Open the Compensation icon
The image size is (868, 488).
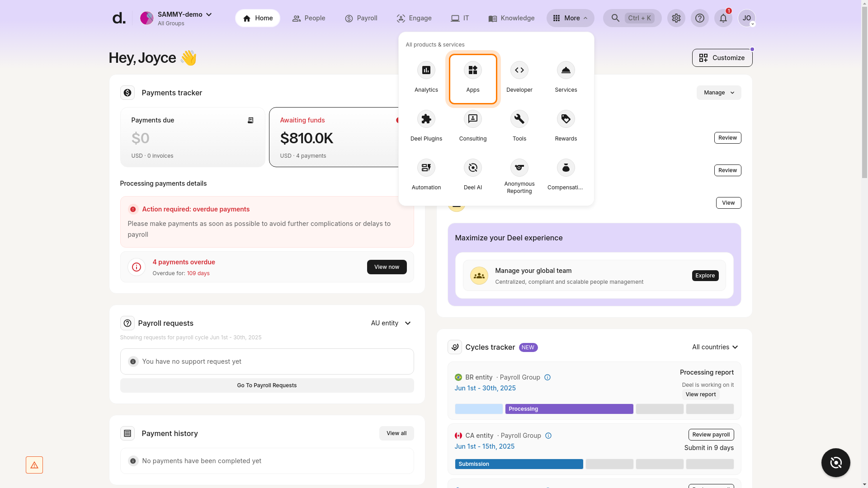[x=566, y=168]
